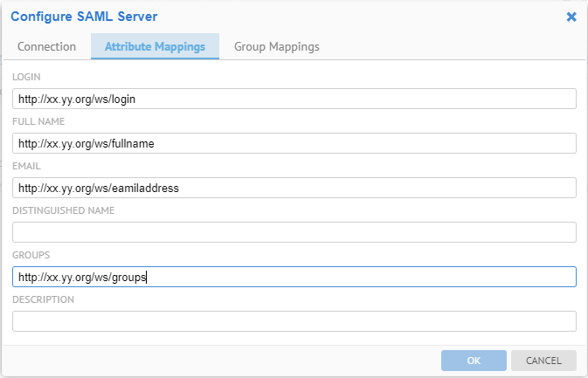This screenshot has height=378, width=588.
Task: Click the LOGIN field label
Action: [x=26, y=78]
